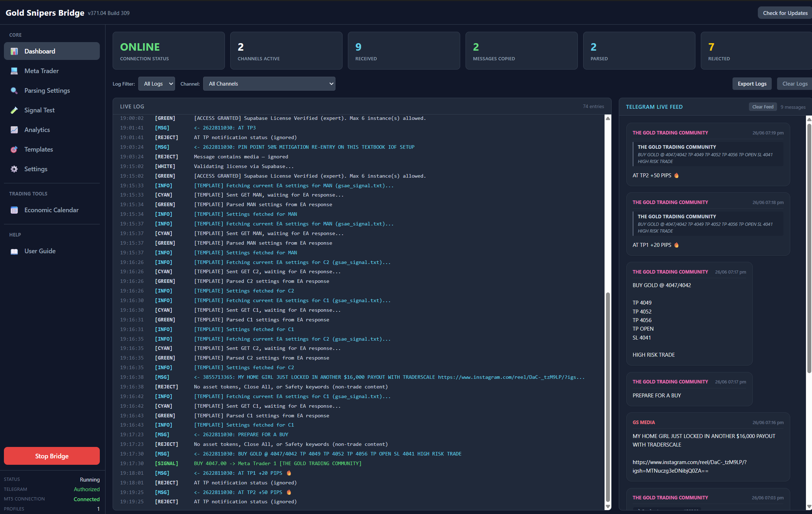Open the User Guide

click(x=52, y=251)
